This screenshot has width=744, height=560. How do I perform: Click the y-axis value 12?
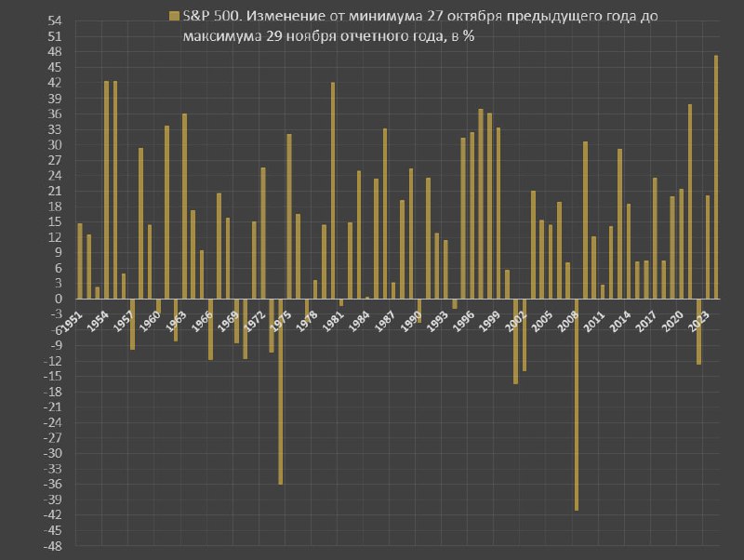55,237
